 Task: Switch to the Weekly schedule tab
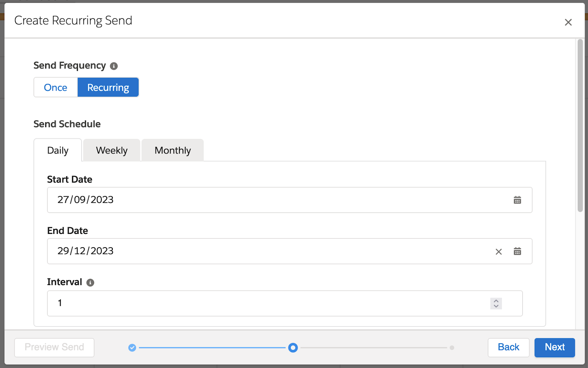pos(112,151)
